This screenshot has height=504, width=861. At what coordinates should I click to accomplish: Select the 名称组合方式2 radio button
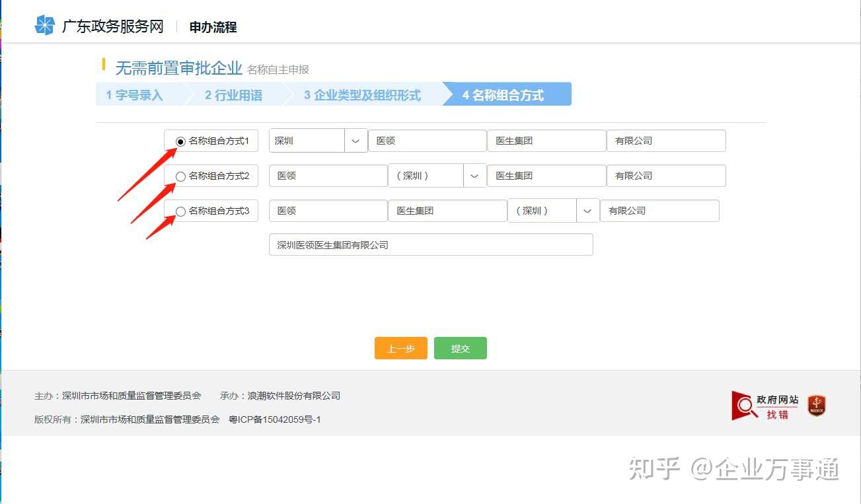(x=180, y=176)
